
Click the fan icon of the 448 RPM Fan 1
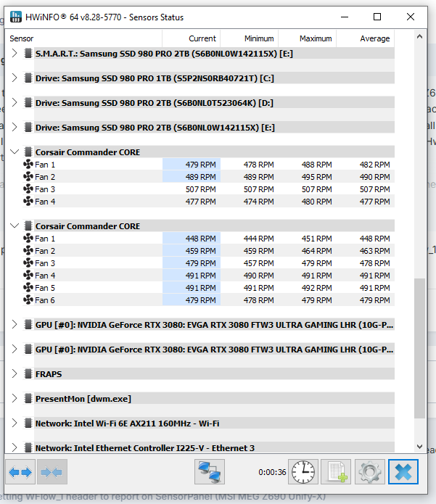(x=28, y=238)
